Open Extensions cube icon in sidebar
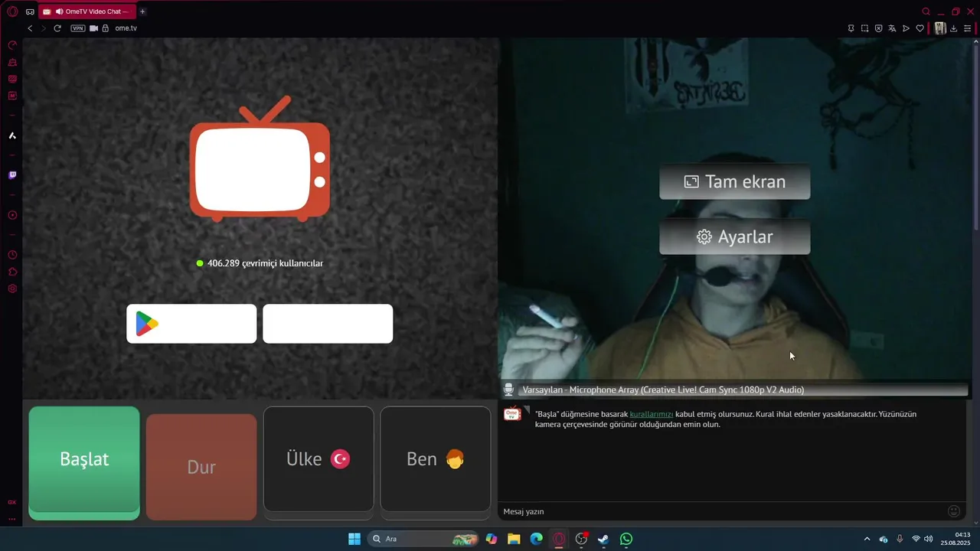This screenshot has width=980, height=551. point(12,272)
